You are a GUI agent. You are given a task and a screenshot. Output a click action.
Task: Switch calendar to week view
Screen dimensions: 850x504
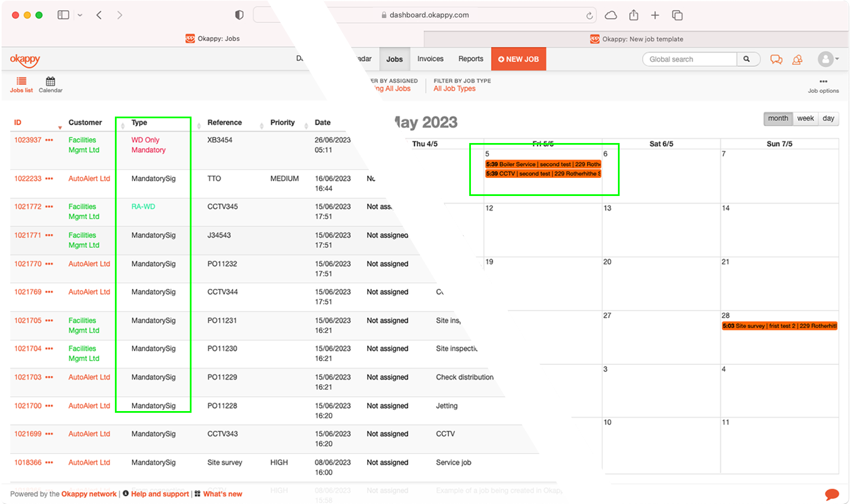click(x=806, y=119)
